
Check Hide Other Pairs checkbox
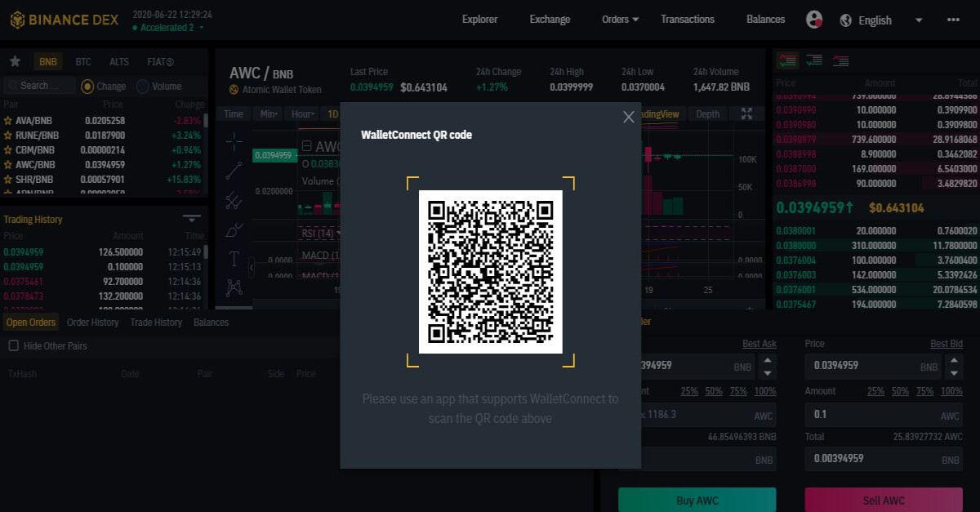[x=13, y=345]
